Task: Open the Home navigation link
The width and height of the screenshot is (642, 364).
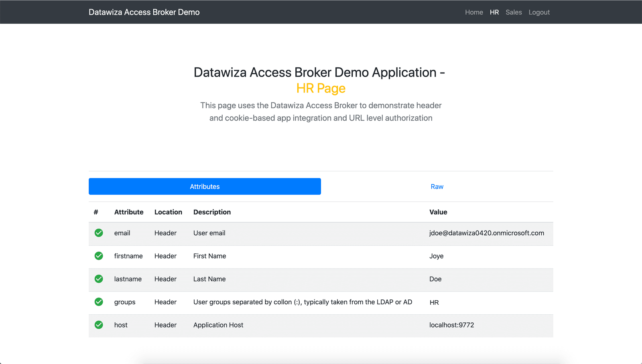Action: tap(474, 12)
